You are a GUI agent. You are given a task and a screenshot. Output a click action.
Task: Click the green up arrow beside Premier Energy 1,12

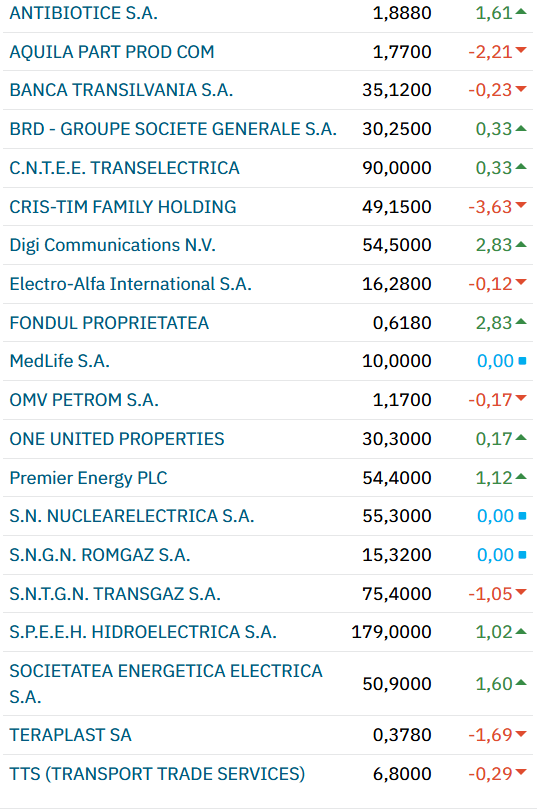tap(521, 476)
